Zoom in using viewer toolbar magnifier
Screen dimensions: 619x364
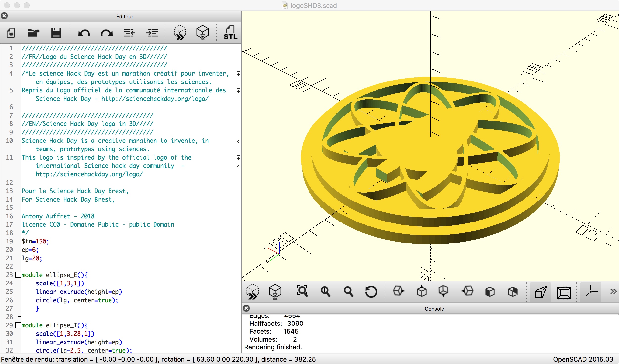[325, 292]
